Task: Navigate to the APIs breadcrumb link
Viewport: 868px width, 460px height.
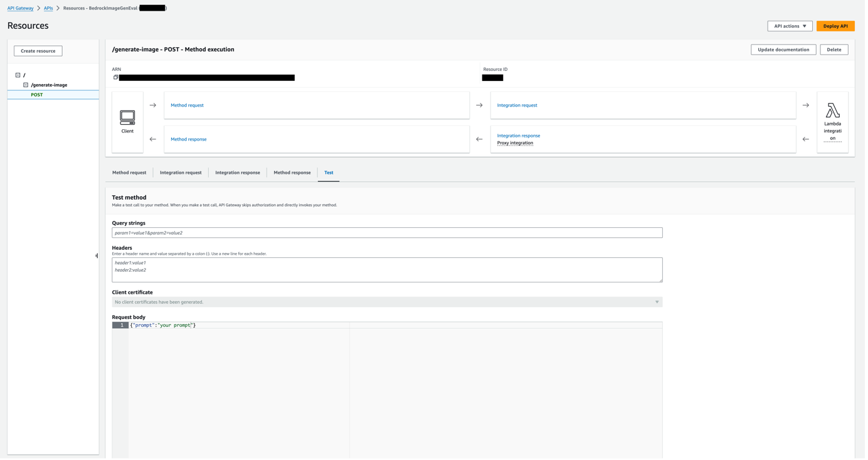Action: pyautogui.click(x=49, y=8)
